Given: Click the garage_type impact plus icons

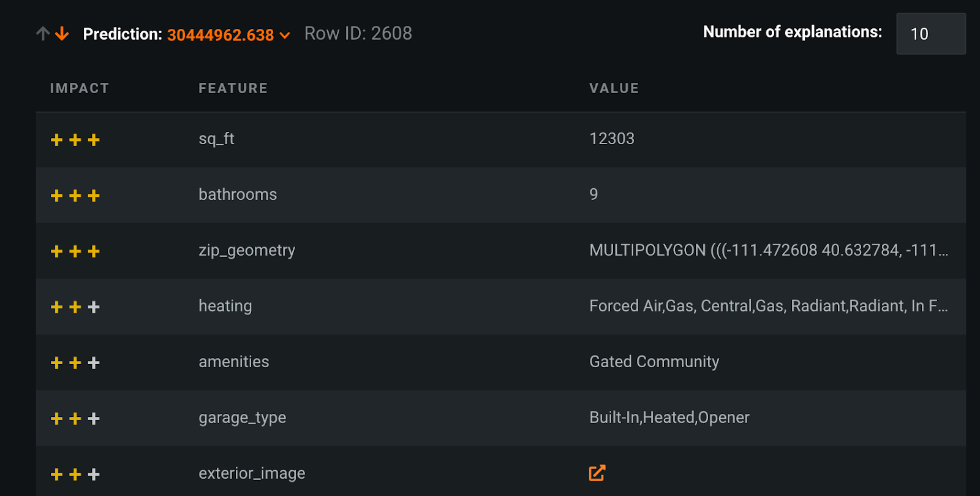Looking at the screenshot, I should click(x=75, y=419).
